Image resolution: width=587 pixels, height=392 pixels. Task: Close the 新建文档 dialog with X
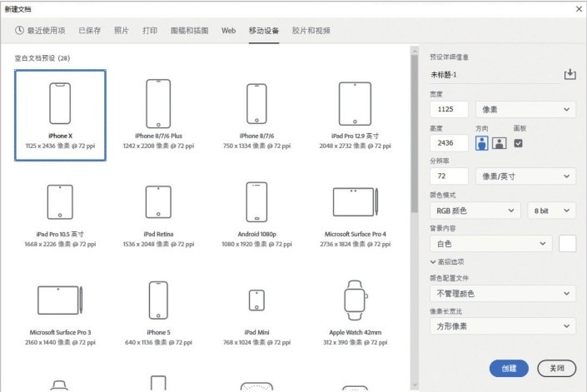[x=579, y=8]
